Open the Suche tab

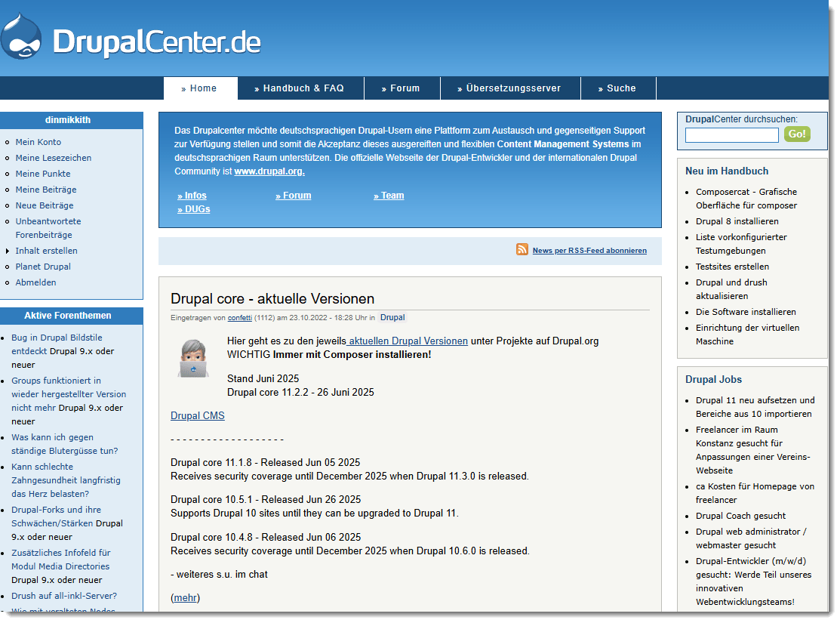[618, 88]
